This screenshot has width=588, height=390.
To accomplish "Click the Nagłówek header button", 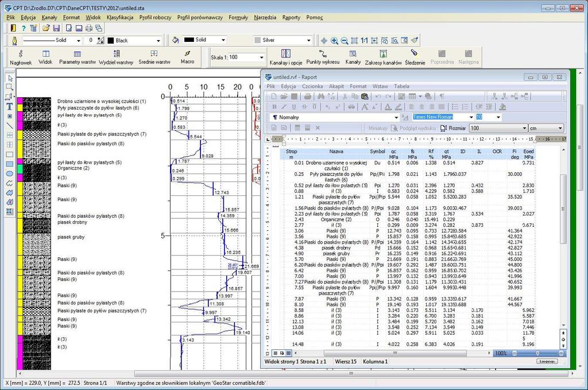I will click(21, 57).
